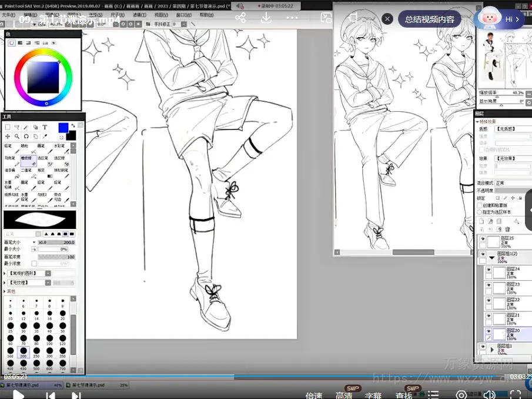Click the download icon in video overlay

[x=266, y=18]
